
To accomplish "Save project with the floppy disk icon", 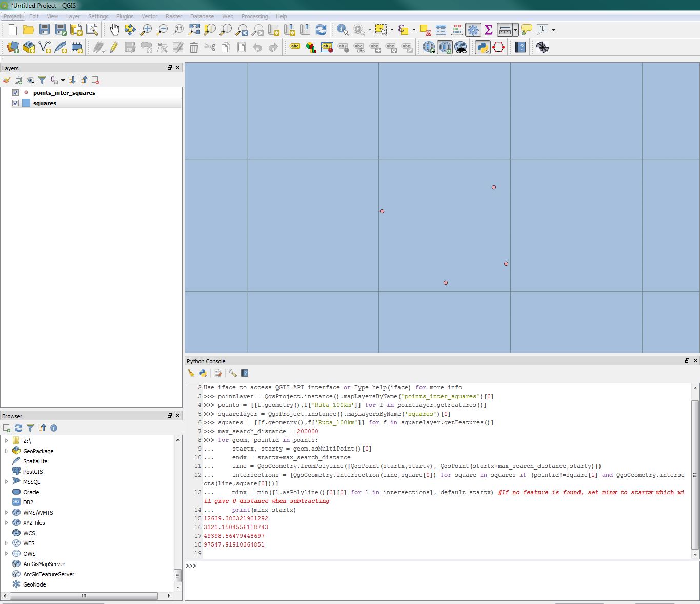I will point(45,29).
